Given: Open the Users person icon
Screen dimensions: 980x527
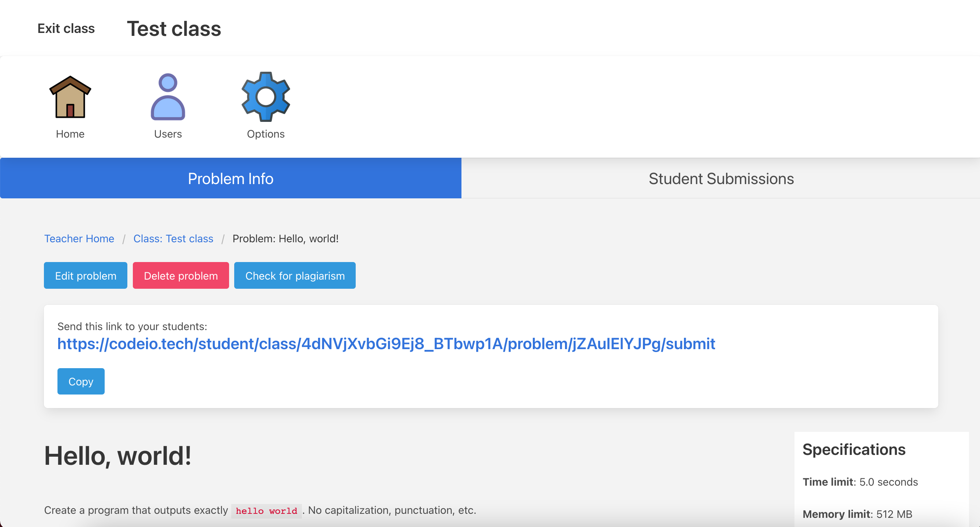Looking at the screenshot, I should coord(168,97).
